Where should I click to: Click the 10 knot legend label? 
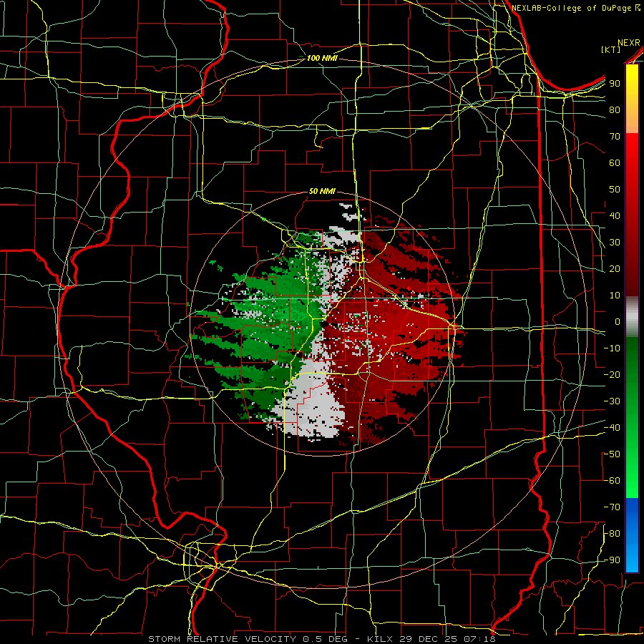[x=615, y=296]
